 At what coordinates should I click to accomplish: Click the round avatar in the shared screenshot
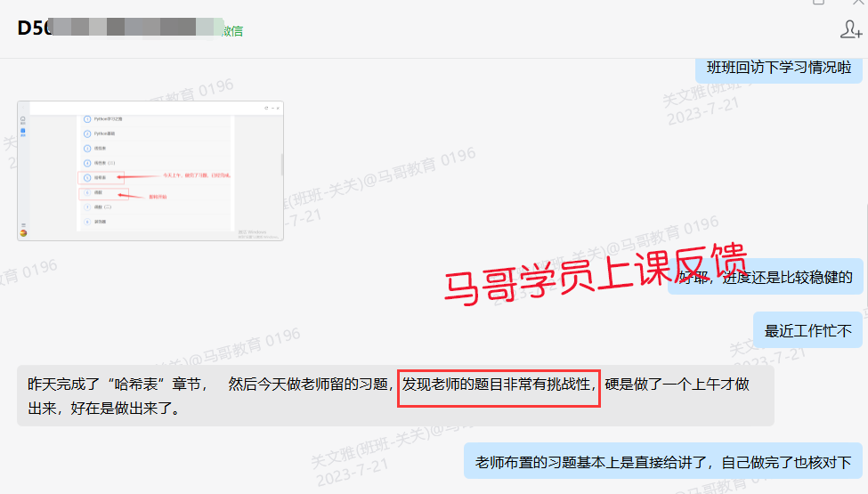click(x=23, y=233)
